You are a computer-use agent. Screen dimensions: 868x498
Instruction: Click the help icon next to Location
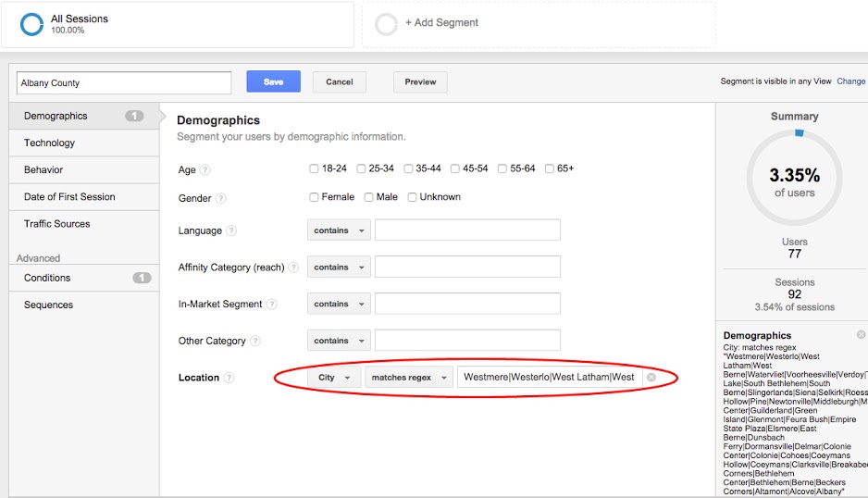coord(229,378)
